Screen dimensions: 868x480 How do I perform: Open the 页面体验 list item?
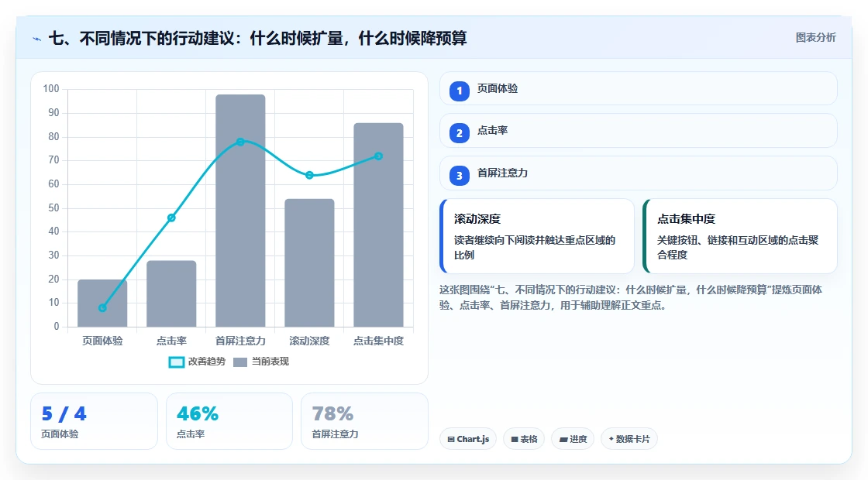point(638,88)
